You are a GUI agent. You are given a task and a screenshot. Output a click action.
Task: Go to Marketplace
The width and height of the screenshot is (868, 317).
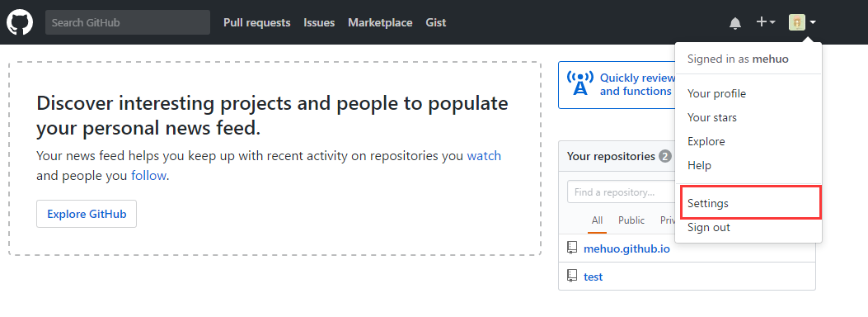(x=380, y=23)
